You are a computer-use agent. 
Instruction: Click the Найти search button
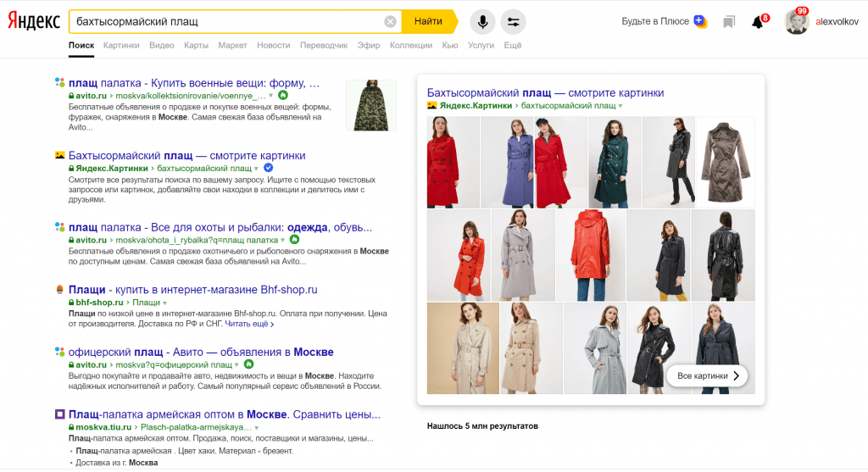click(x=429, y=21)
